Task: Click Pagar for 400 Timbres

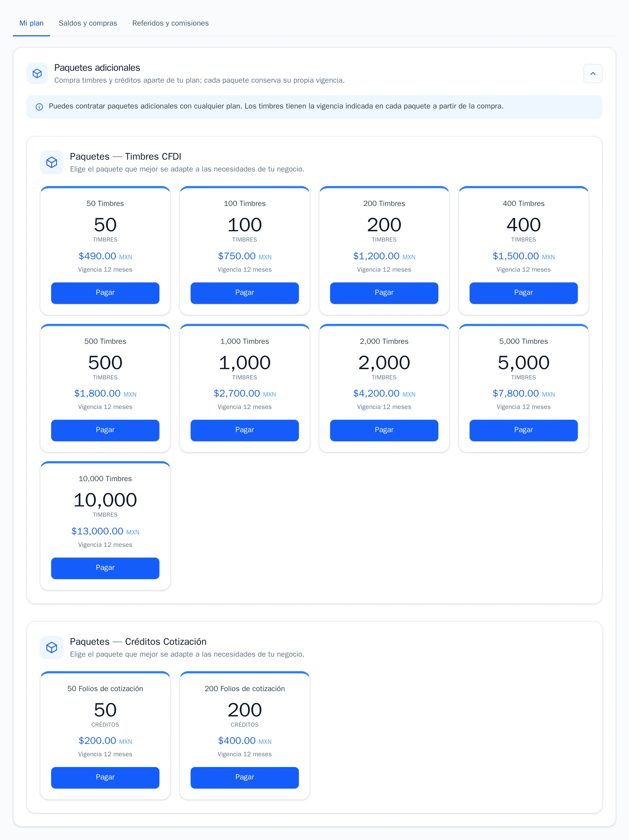Action: coord(523,293)
